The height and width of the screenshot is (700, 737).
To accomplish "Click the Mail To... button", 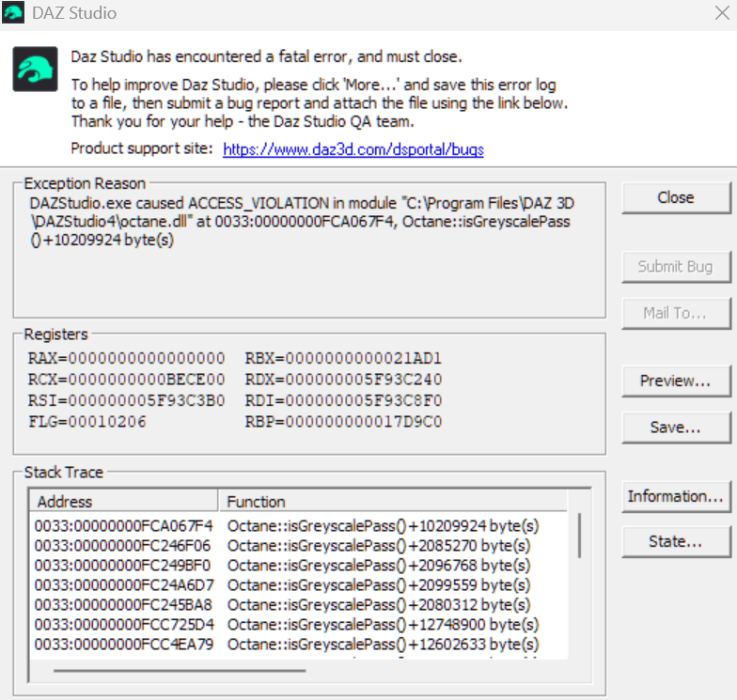I will click(676, 313).
